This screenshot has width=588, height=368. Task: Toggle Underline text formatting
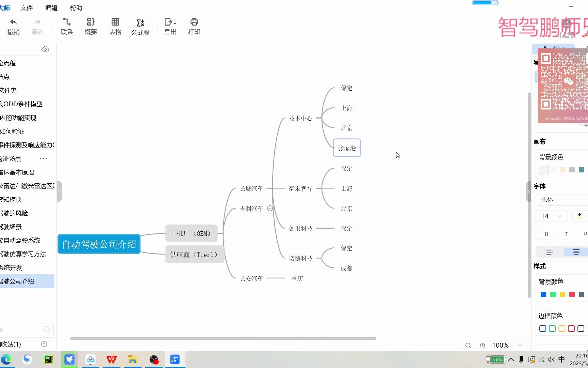pyautogui.click(x=585, y=234)
